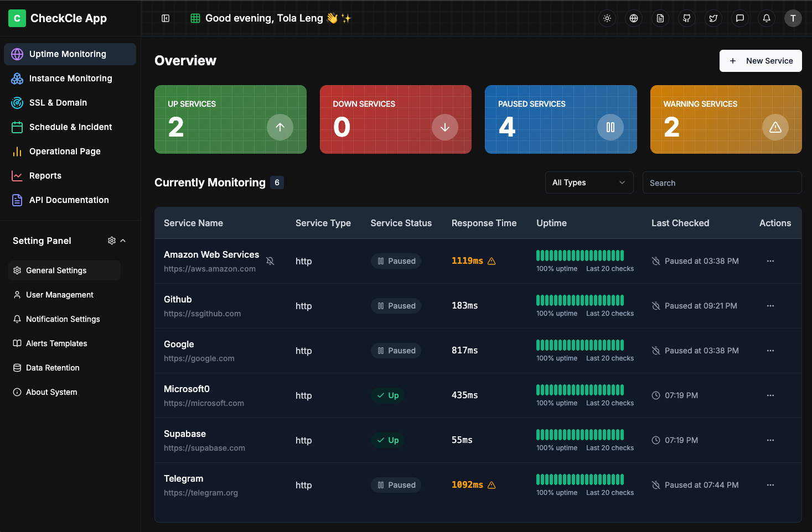The image size is (812, 532).
Task: Open actions menu for Github row
Action: (x=770, y=306)
